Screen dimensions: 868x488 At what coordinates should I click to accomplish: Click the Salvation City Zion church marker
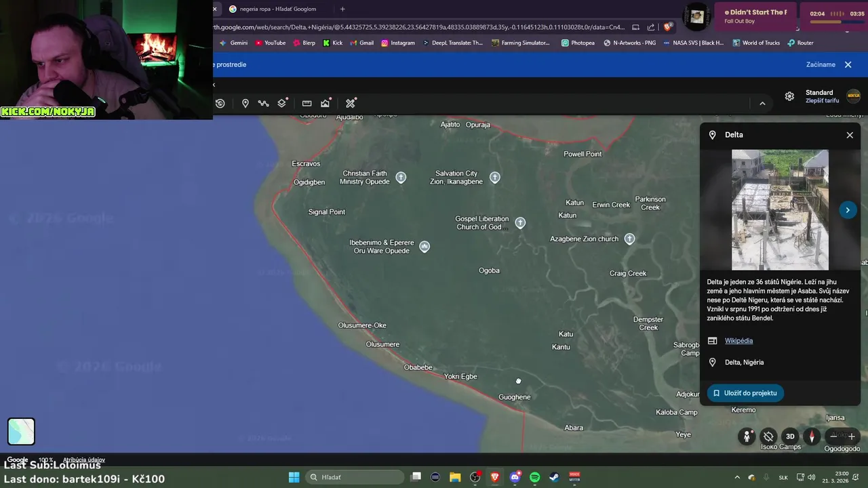(494, 178)
